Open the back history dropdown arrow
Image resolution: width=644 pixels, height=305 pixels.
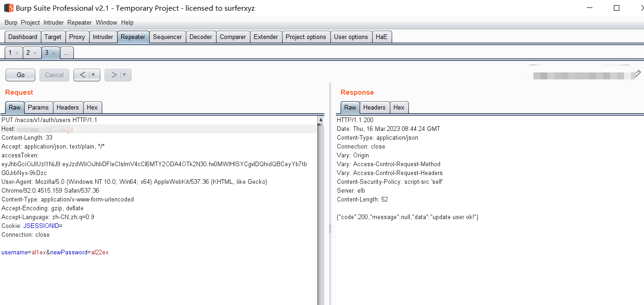click(x=94, y=75)
